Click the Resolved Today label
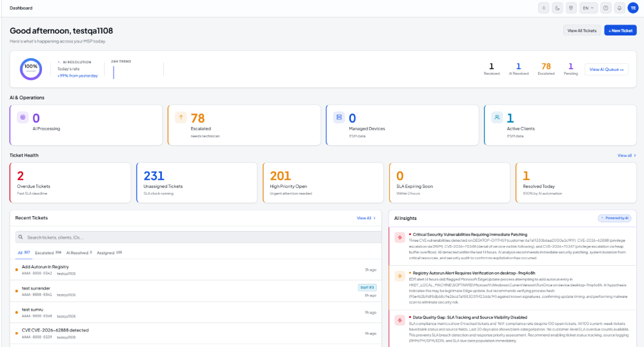This screenshot has width=644, height=347. coord(538,186)
